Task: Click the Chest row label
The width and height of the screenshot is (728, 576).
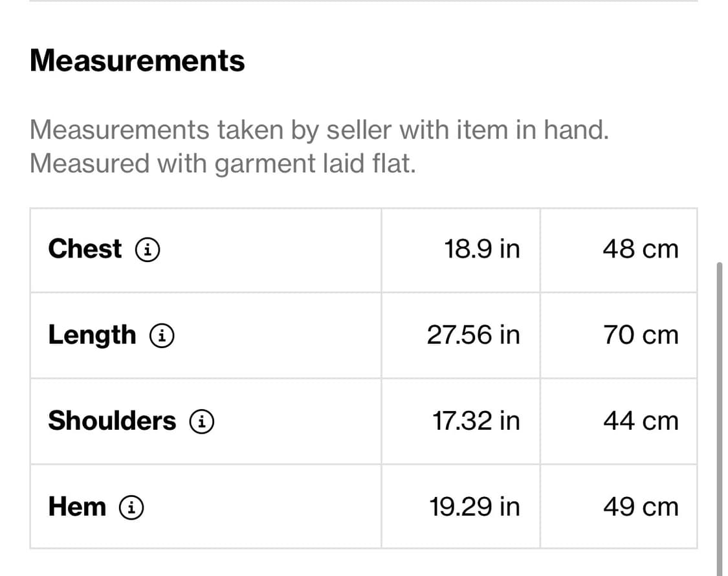Action: [x=85, y=249]
